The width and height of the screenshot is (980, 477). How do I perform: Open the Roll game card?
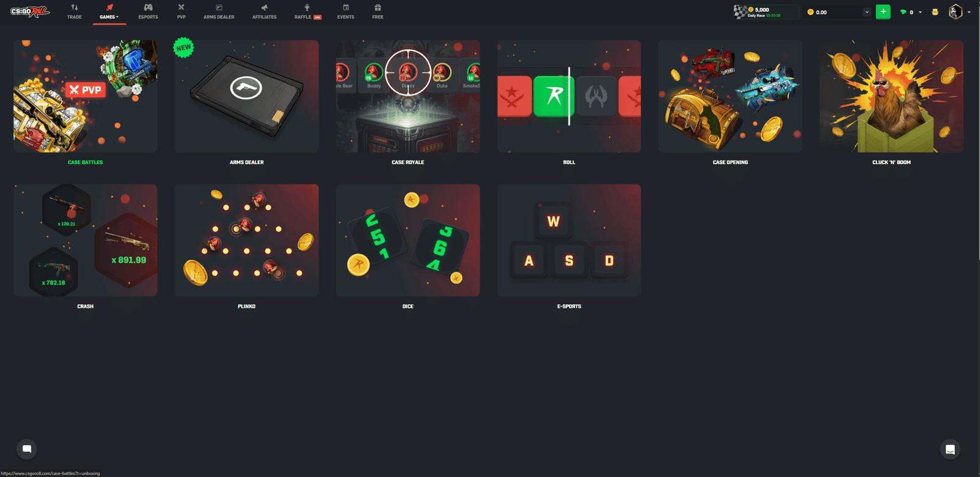point(569,96)
